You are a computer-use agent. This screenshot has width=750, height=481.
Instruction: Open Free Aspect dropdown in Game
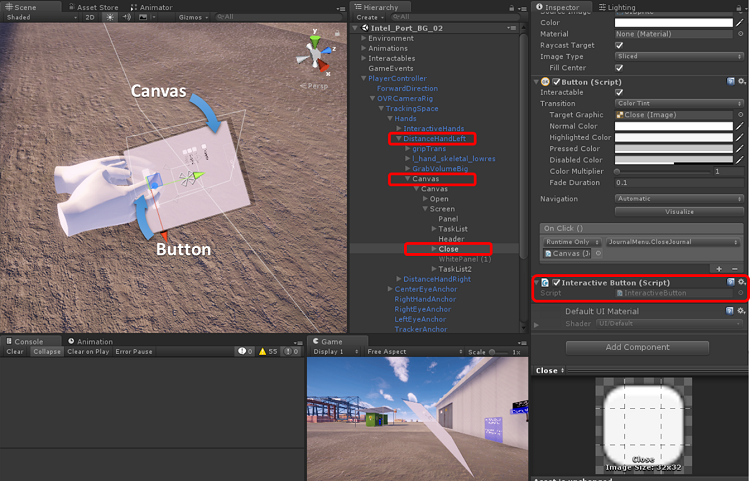[x=415, y=351]
